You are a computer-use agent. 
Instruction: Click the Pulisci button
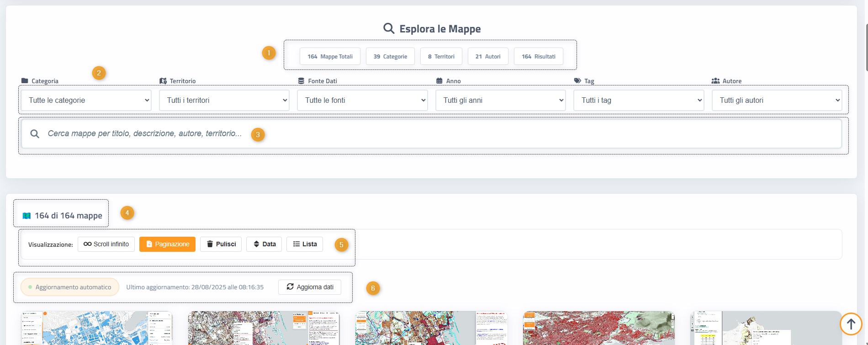[x=221, y=244]
